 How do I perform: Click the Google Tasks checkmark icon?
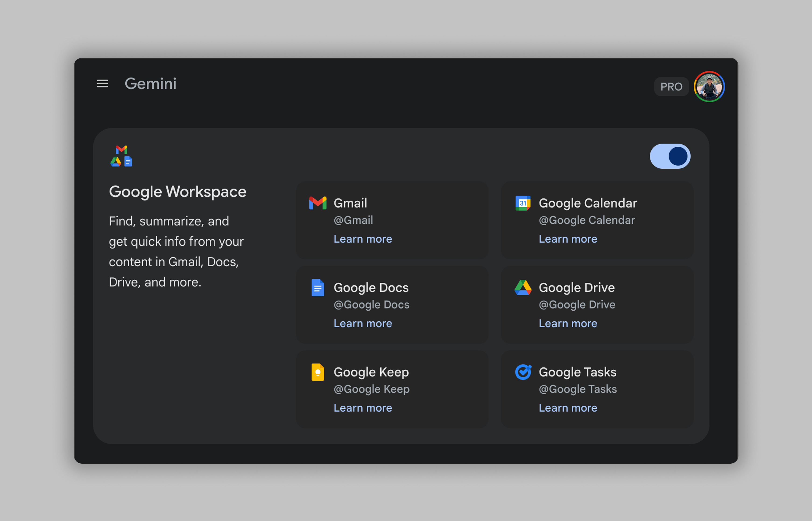click(523, 372)
